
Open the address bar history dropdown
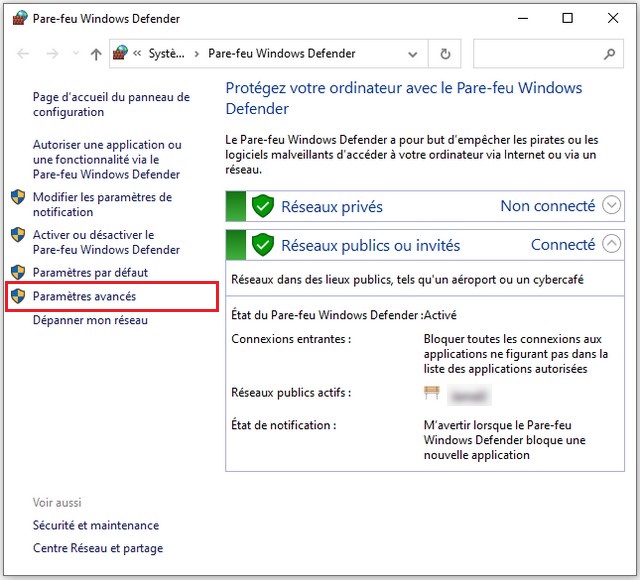coord(413,54)
